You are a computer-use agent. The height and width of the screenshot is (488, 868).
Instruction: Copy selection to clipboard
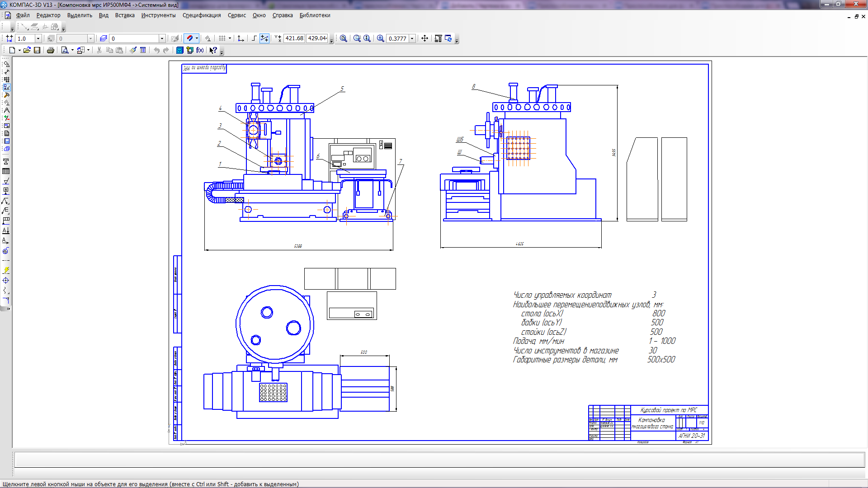(x=109, y=50)
